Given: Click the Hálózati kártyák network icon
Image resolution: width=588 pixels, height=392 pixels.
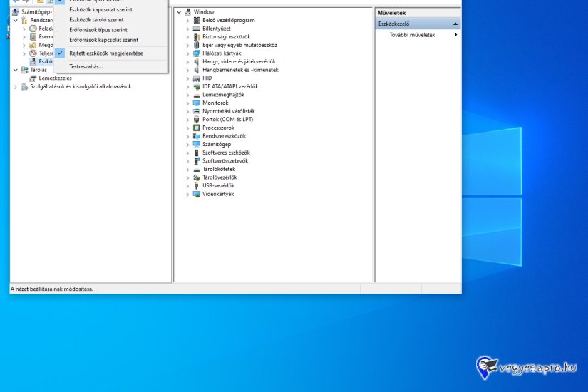Looking at the screenshot, I should (x=197, y=53).
